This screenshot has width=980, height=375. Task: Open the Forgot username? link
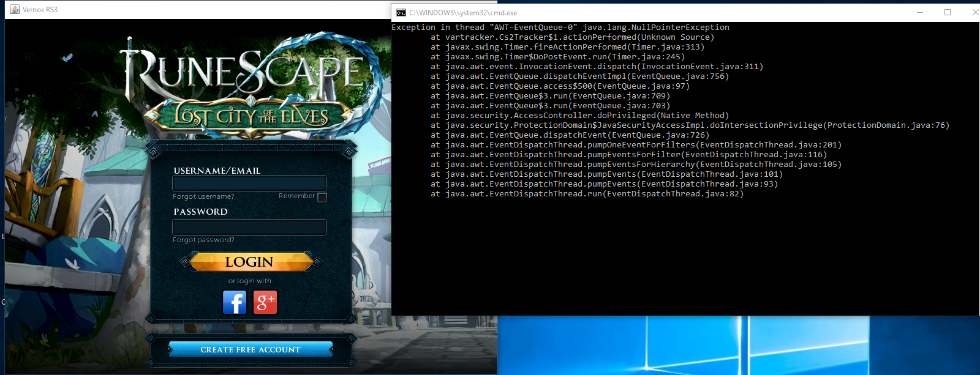[x=203, y=196]
